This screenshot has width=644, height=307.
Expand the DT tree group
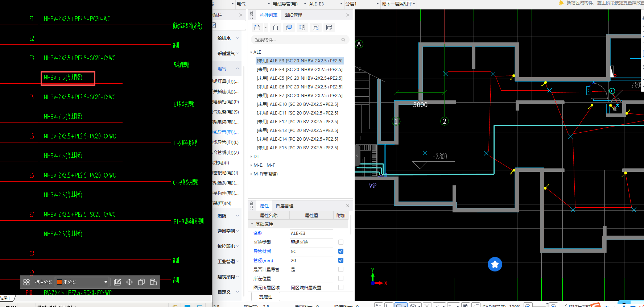pos(251,157)
